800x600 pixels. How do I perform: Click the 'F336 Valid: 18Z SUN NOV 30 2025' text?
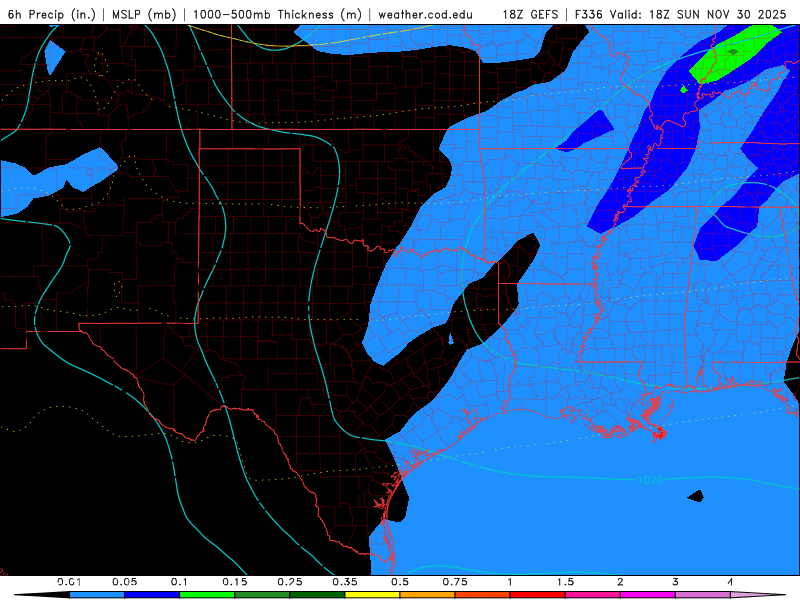click(x=680, y=14)
